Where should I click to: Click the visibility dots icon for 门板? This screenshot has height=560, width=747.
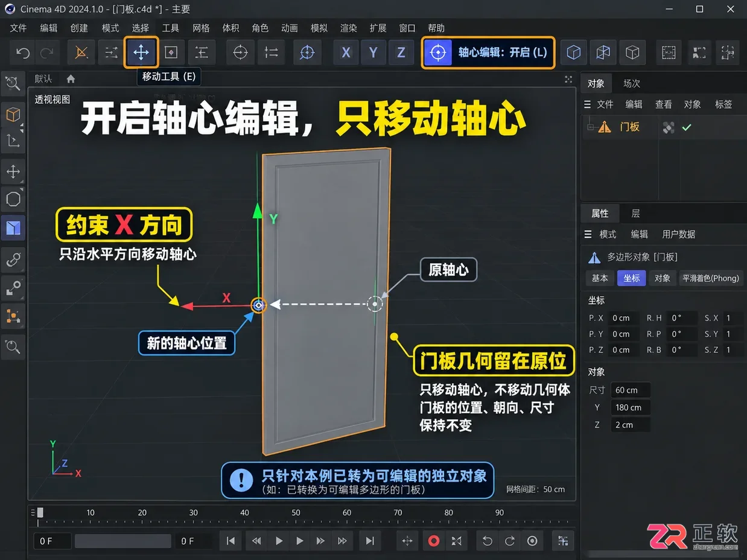pyautogui.click(x=668, y=127)
